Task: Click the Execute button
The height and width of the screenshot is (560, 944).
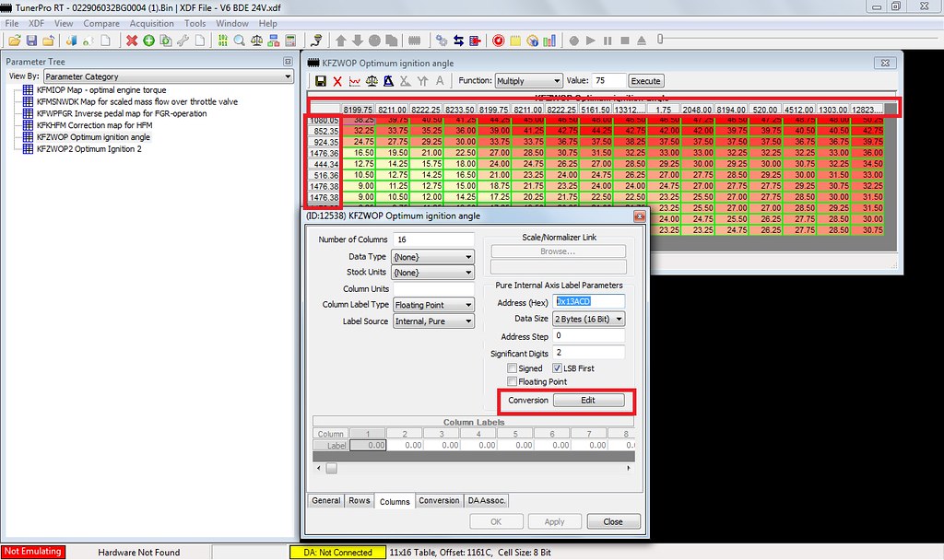Action: click(645, 81)
